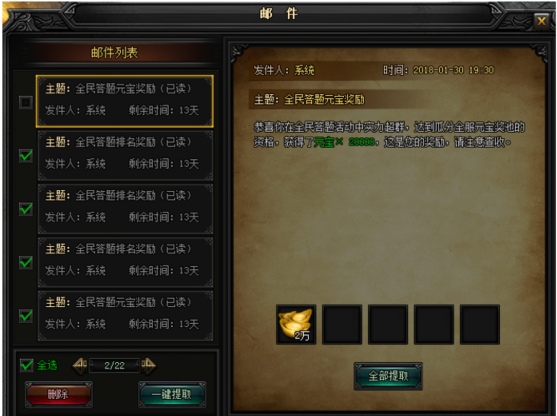This screenshot has height=416, width=557.
Task: Select the fourth empty attachment slot
Action: 434,324
